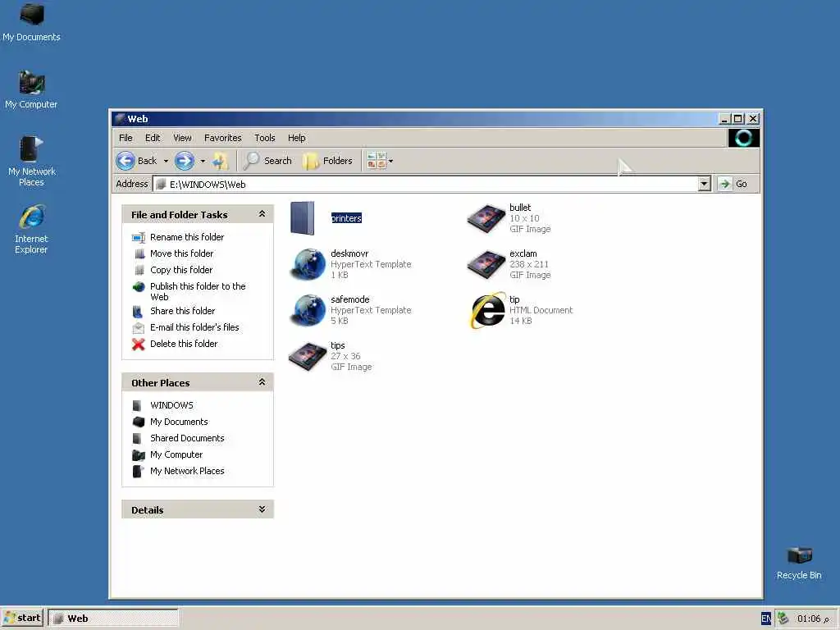Click the Go button
Screen dimensions: 840x630
click(733, 184)
